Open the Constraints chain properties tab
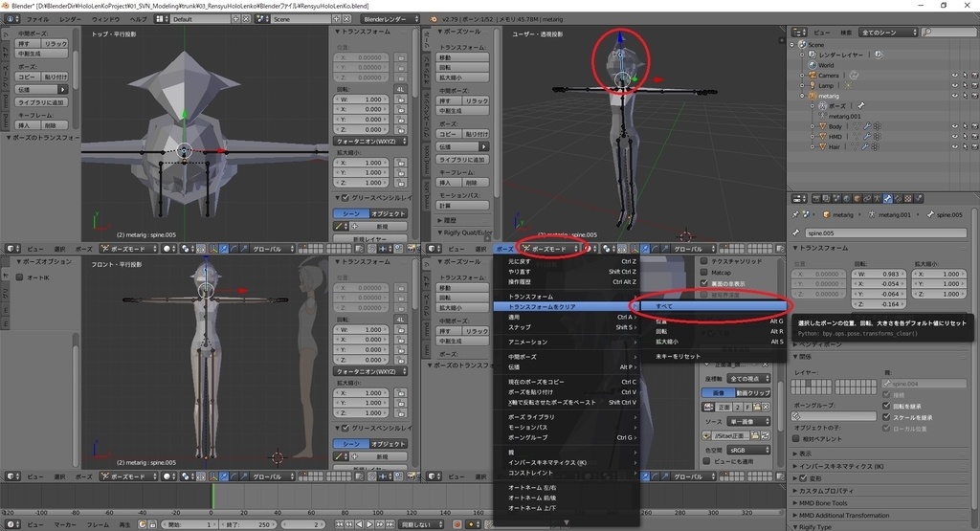 867,199
